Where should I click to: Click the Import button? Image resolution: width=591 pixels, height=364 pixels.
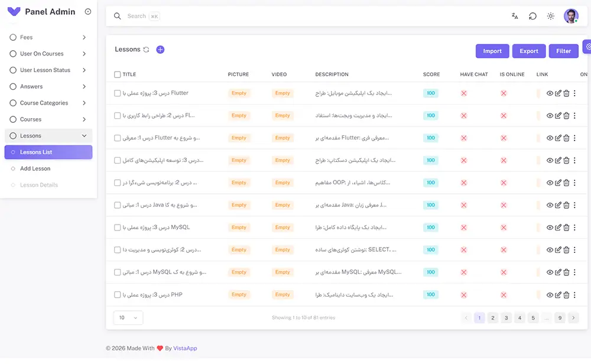tap(492, 51)
